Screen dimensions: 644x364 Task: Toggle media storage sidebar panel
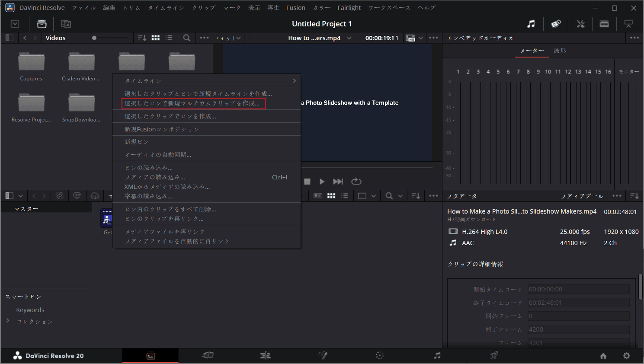coord(9,38)
